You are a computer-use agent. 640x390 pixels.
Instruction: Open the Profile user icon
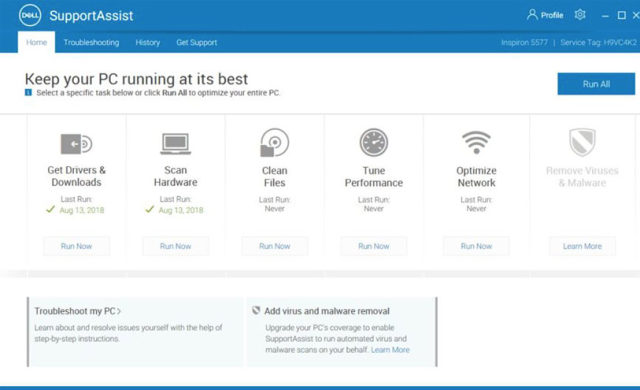click(532, 15)
